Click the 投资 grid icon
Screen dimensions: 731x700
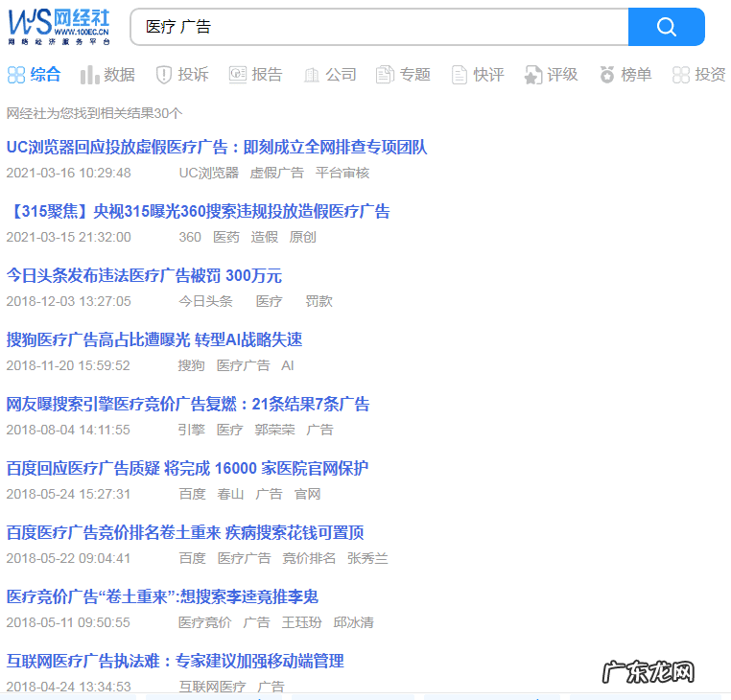(x=681, y=75)
